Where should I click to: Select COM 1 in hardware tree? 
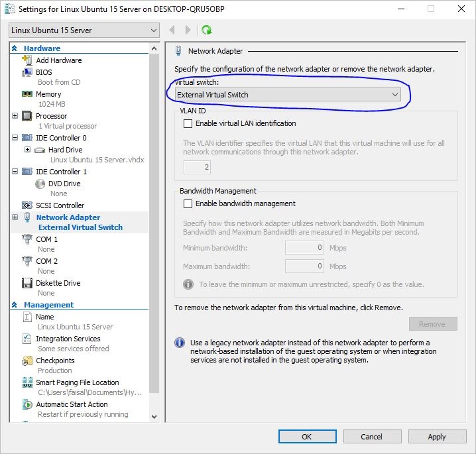pos(46,239)
